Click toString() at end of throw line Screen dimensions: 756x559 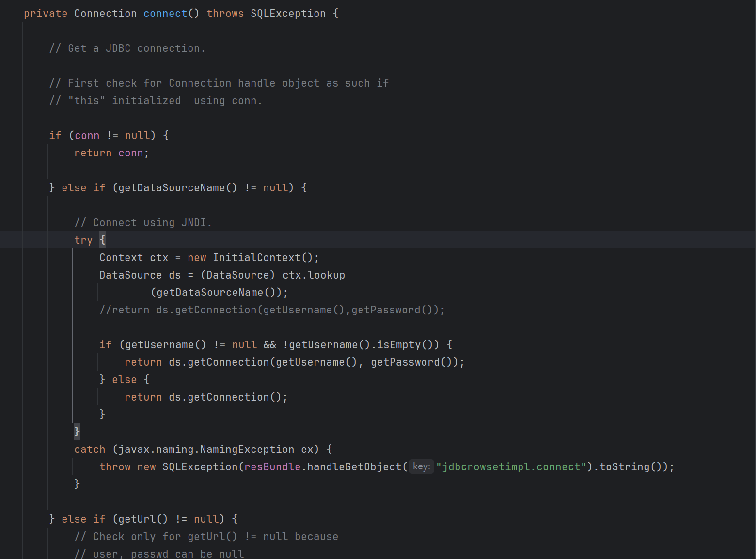(624, 467)
